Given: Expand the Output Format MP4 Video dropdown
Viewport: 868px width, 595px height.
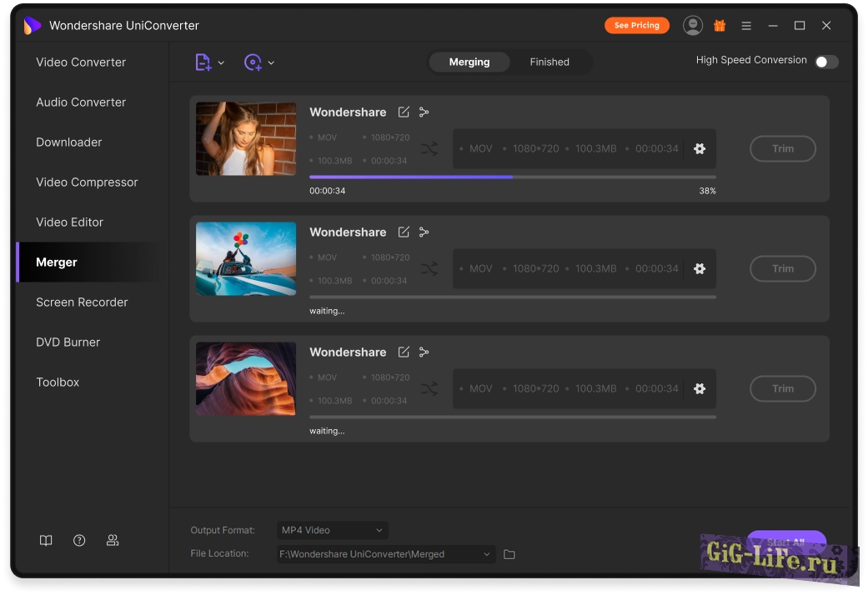Looking at the screenshot, I should point(332,531).
